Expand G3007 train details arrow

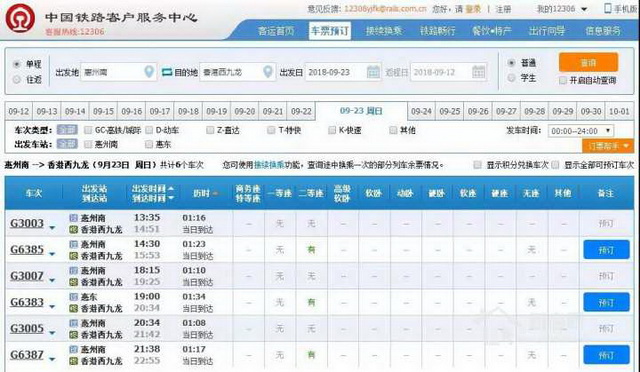[x=52, y=280]
